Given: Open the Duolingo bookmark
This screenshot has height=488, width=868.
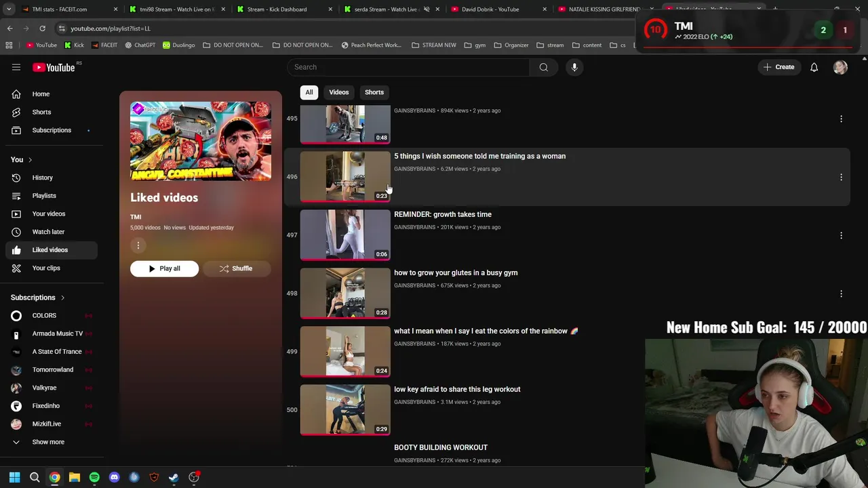Looking at the screenshot, I should [x=178, y=45].
